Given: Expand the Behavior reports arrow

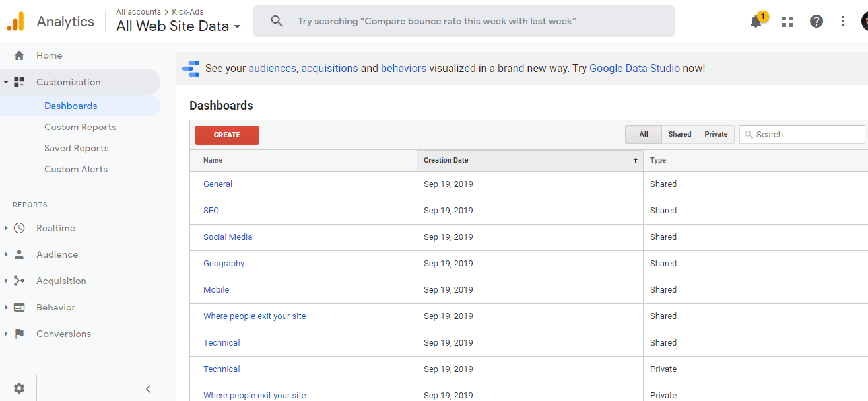Looking at the screenshot, I should 6,307.
